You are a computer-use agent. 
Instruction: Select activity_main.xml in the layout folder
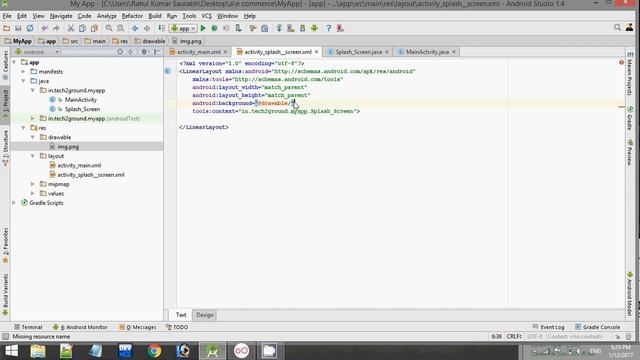click(x=79, y=165)
